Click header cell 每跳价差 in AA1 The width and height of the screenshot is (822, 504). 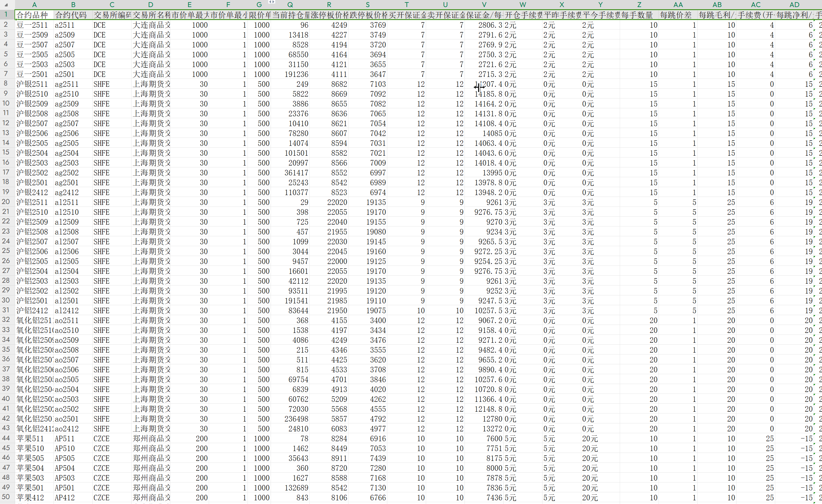coord(677,15)
